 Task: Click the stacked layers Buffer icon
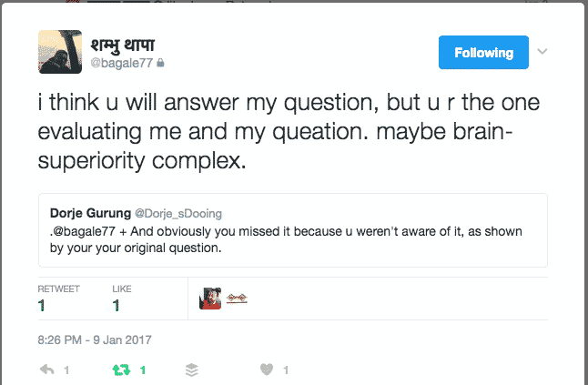[192, 370]
